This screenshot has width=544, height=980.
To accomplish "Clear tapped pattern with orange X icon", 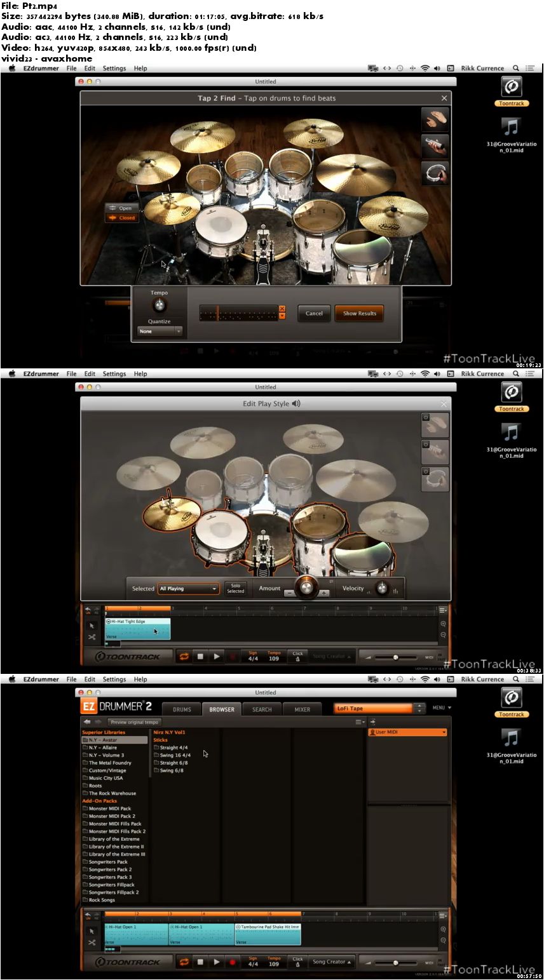I will pyautogui.click(x=282, y=309).
